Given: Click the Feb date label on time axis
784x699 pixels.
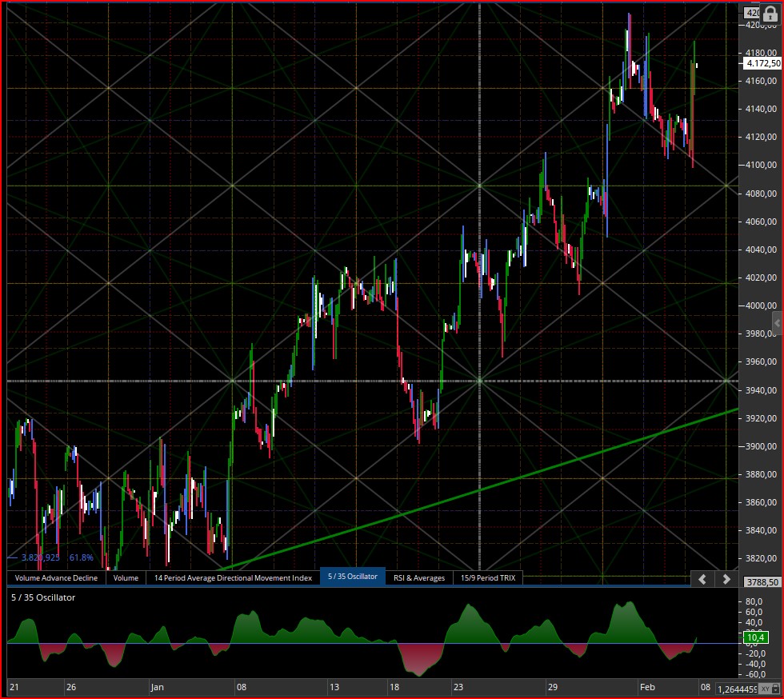Looking at the screenshot, I should pyautogui.click(x=647, y=687).
